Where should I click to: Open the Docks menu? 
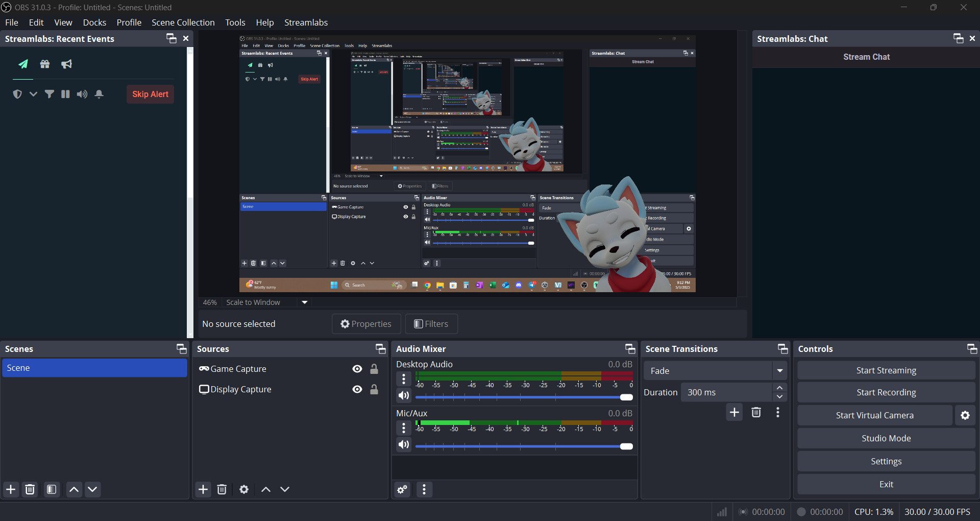[x=94, y=22]
